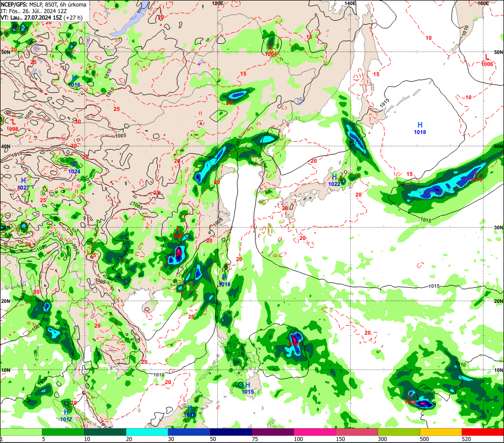Click the '10N' label on left edge

6,370
